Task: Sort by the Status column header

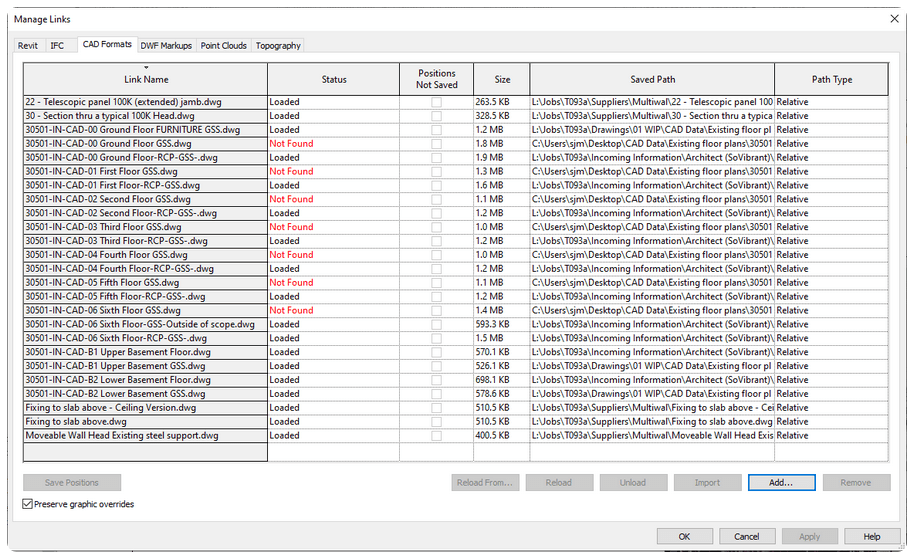Action: click(x=334, y=80)
